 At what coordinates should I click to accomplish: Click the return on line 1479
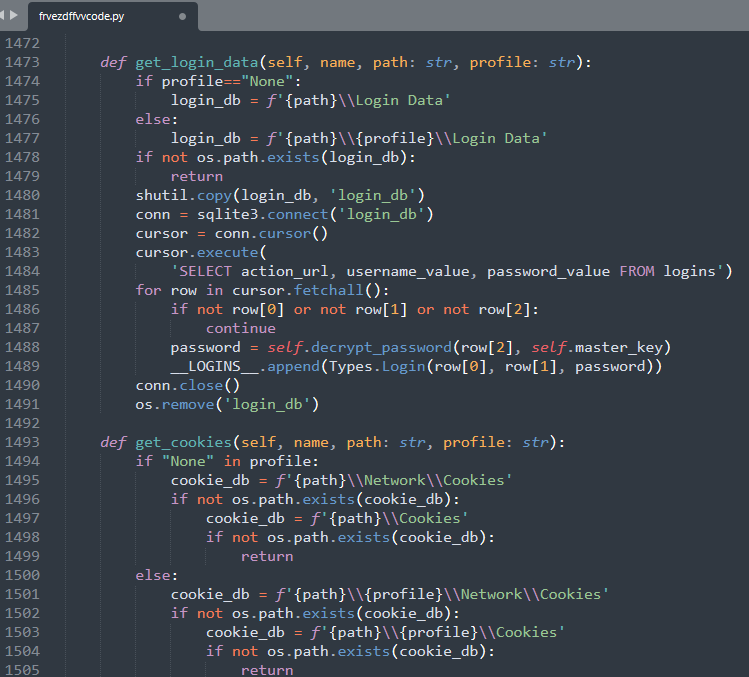coord(197,177)
